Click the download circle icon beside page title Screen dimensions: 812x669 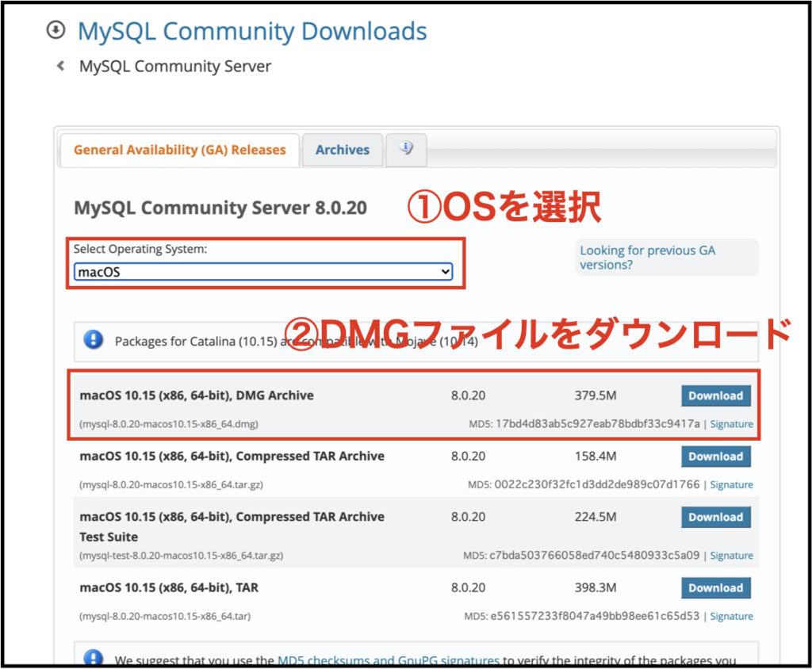point(56,31)
